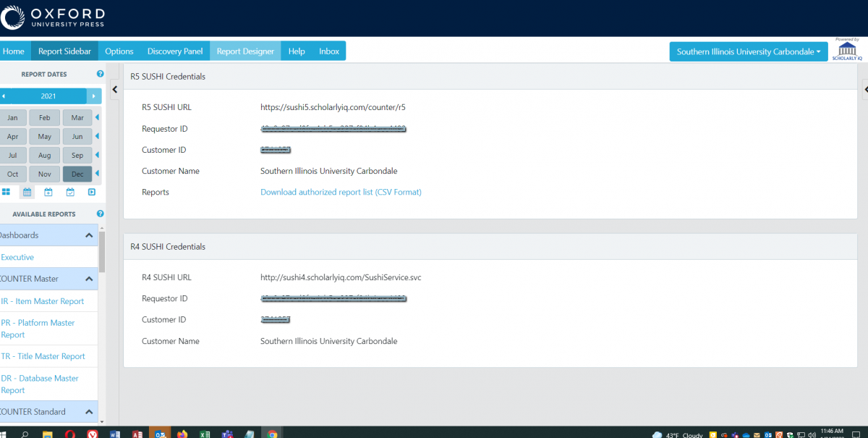This screenshot has height=438, width=868.
Task: Choose the calendar-check icon
Action: click(70, 192)
